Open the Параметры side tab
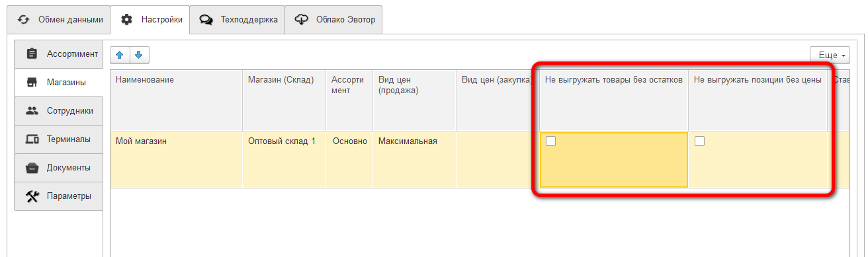868x257 pixels. 58,196
